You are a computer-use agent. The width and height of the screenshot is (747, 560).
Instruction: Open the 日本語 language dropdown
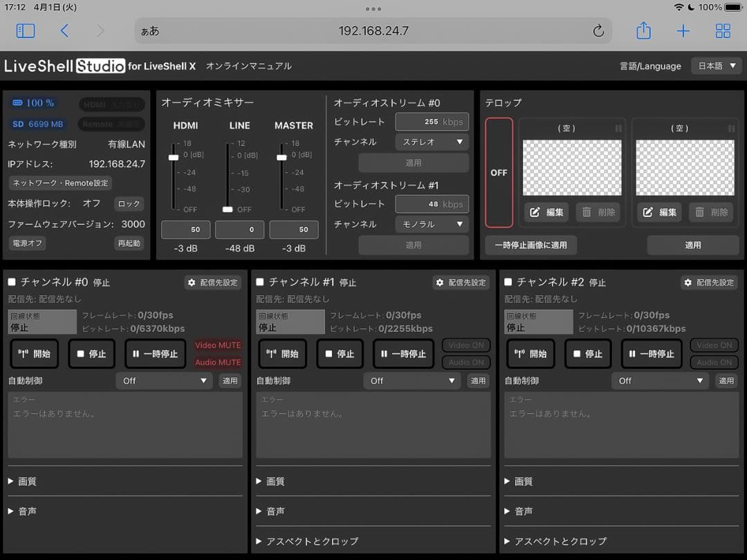(x=716, y=65)
